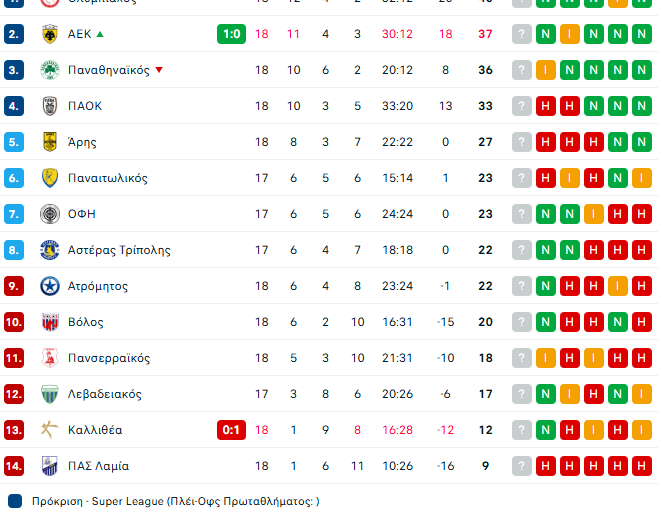Viewport: 658px width, 513px height.
Task: Click Καλλιθέα live score 0:1 badge
Action: click(231, 430)
